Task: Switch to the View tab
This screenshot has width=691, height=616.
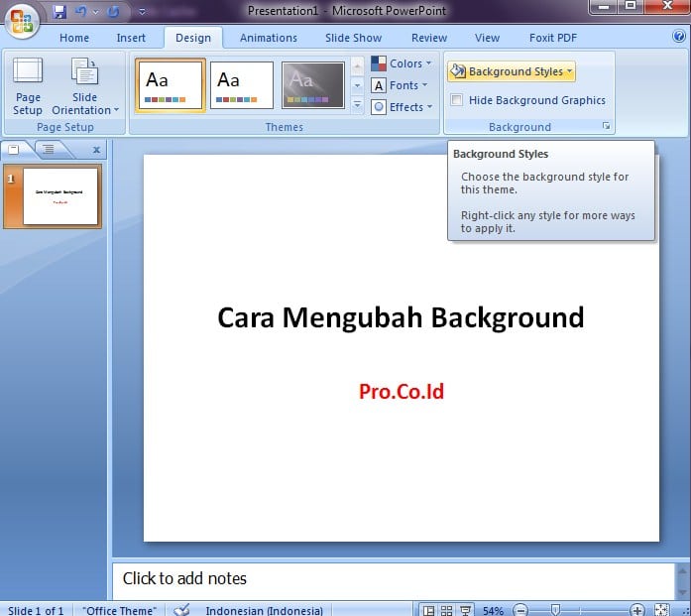Action: (x=487, y=38)
